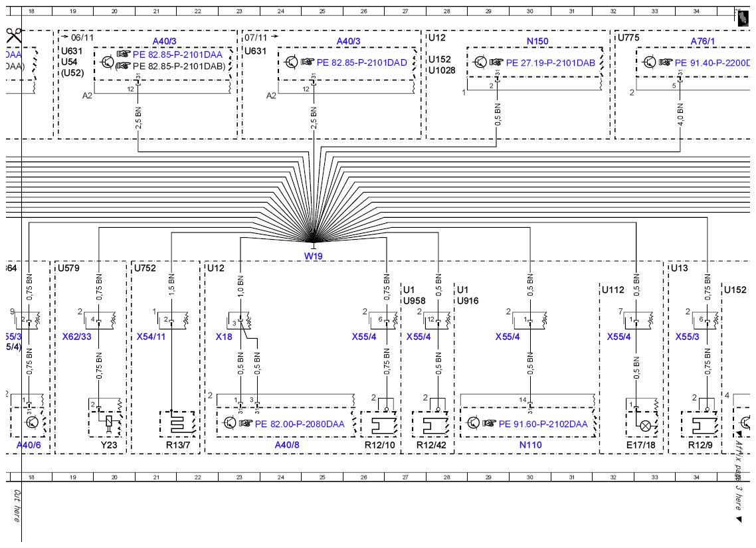The height and width of the screenshot is (548, 756).
Task: Click the X55/4 link above R12/10
Action: coord(364,336)
